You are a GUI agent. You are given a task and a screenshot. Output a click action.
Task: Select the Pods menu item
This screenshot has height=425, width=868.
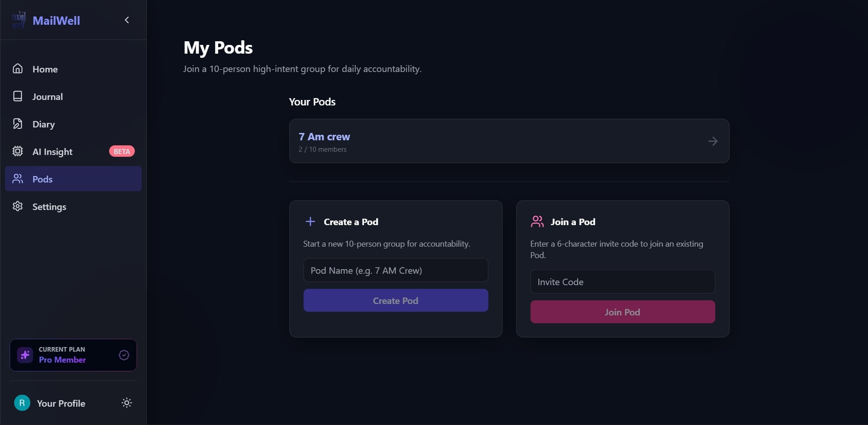click(x=73, y=179)
